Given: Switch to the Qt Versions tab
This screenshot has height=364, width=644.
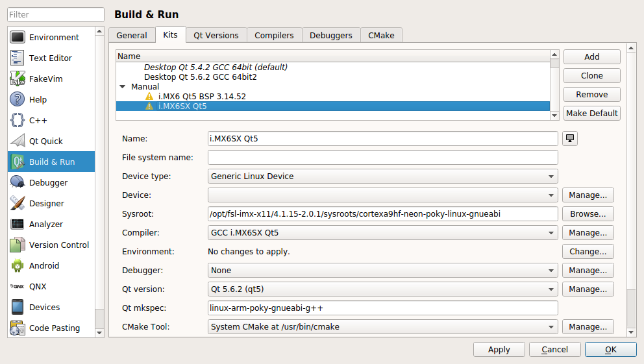Looking at the screenshot, I should click(216, 35).
